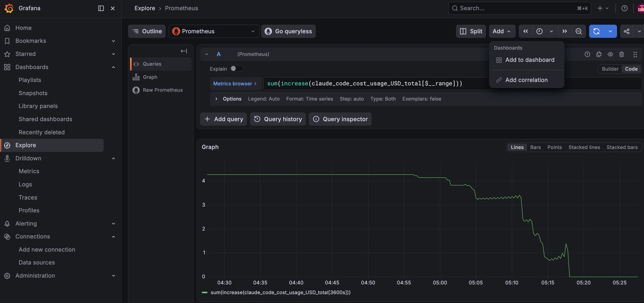Open the auto-refresh interval dropdown
The height and width of the screenshot is (303, 644).
610,31
